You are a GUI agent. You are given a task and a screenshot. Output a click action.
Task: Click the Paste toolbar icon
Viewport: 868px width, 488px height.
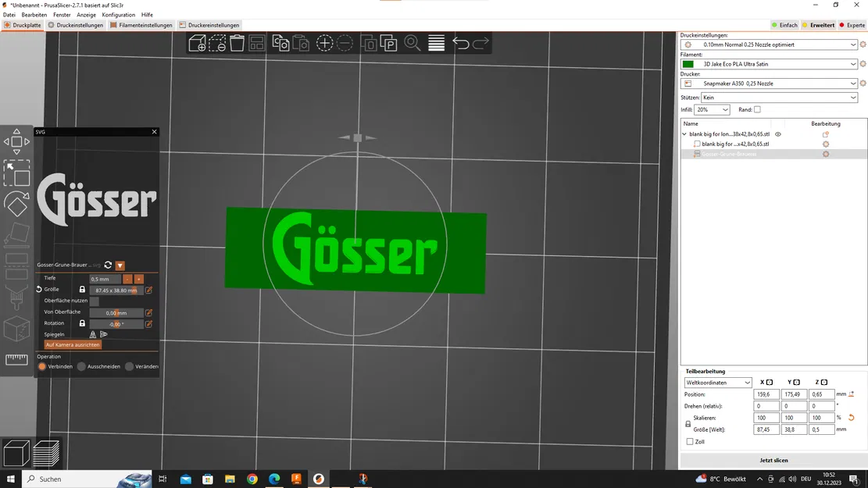[x=301, y=43]
